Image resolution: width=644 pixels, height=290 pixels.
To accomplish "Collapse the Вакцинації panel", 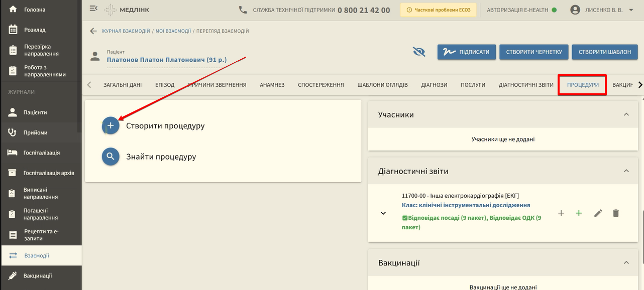I will (626, 263).
